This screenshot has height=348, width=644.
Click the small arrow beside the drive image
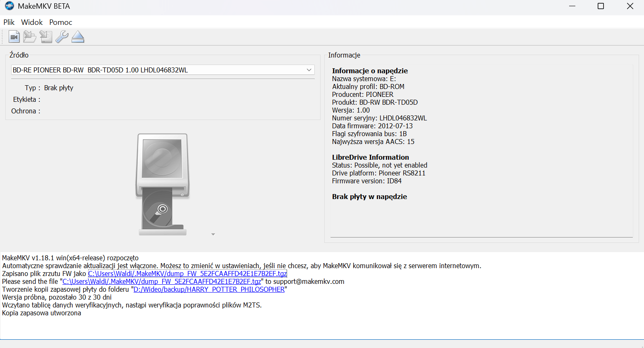[x=213, y=235]
